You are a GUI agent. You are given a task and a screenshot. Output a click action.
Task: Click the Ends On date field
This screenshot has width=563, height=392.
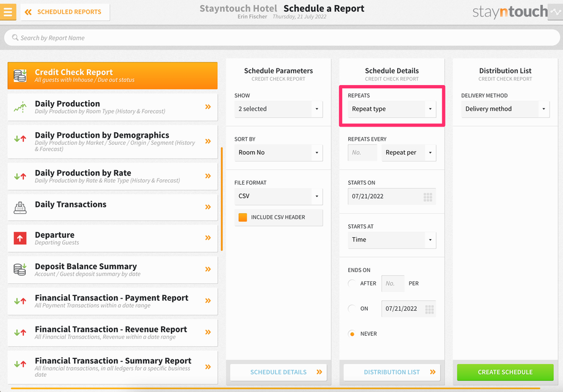(x=409, y=309)
